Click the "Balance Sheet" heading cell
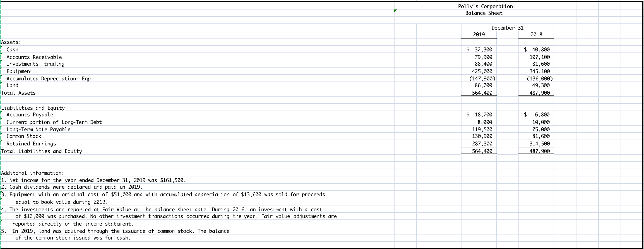644x249 pixels. [x=484, y=13]
